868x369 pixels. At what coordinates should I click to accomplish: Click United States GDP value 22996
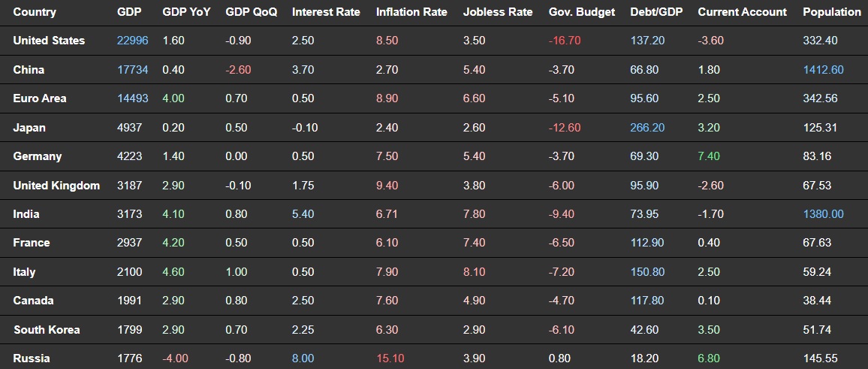tap(133, 41)
